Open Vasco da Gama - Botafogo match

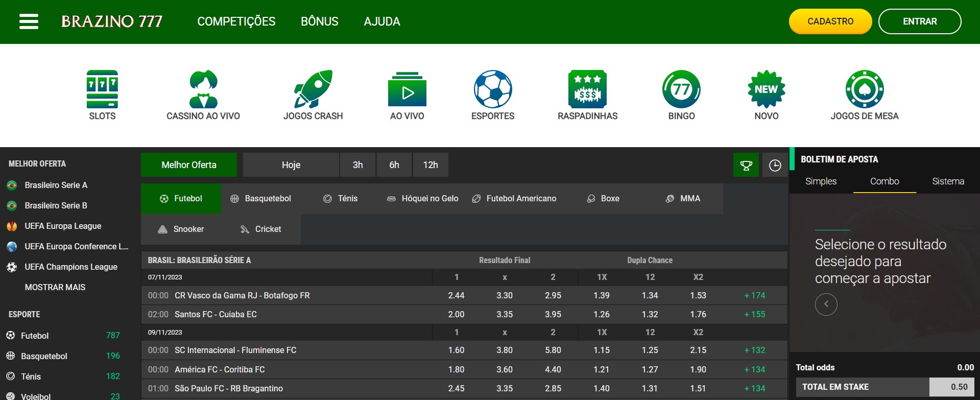pyautogui.click(x=242, y=295)
